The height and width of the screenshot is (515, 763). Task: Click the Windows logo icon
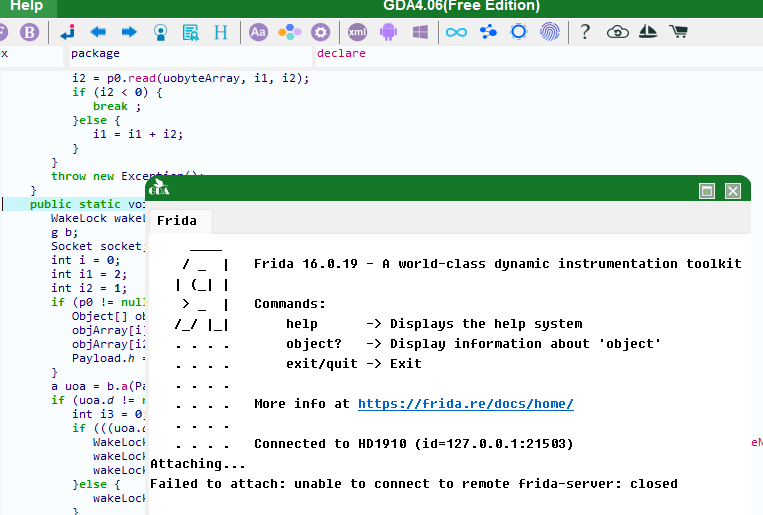tap(420, 33)
